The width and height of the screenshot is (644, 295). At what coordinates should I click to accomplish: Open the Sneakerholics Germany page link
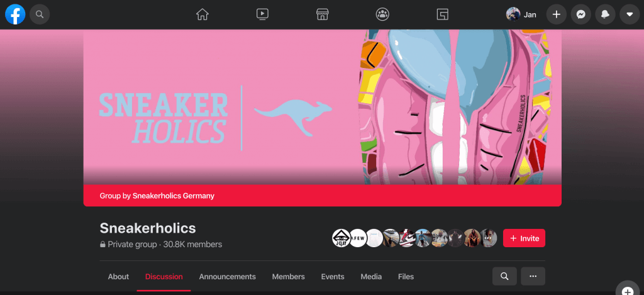click(174, 196)
